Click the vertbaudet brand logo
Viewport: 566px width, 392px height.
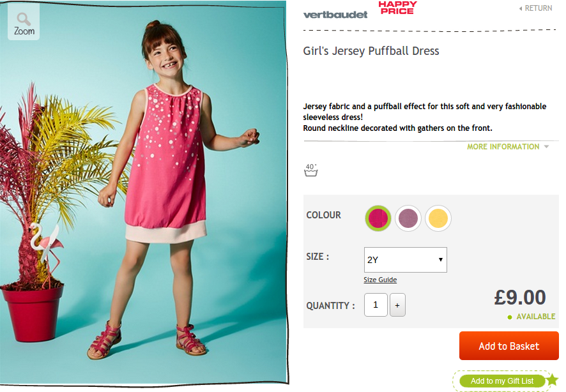point(335,15)
